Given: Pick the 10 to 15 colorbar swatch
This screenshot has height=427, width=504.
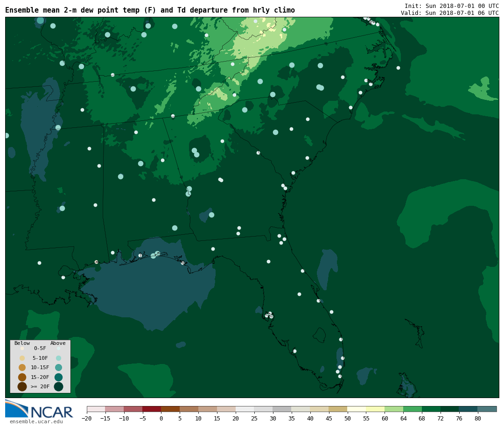Looking at the screenshot, I should (x=208, y=409).
